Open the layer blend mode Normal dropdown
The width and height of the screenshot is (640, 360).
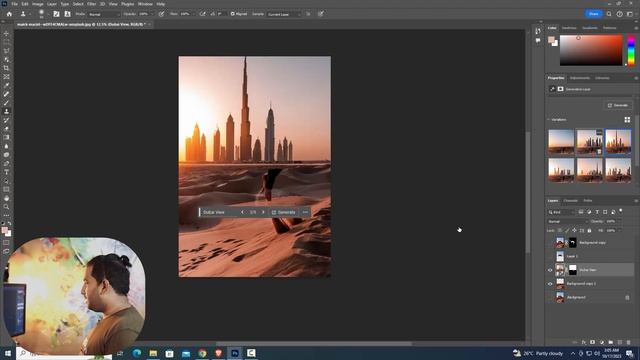[567, 221]
